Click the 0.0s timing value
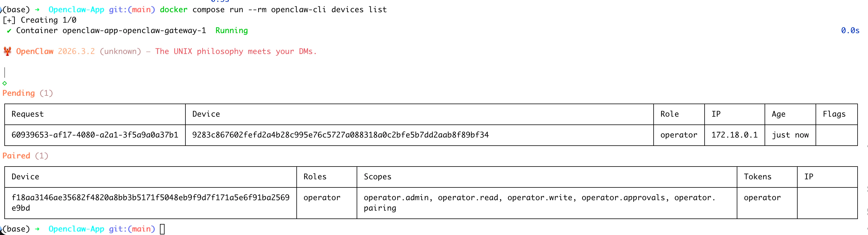This screenshot has height=235, width=868. pyautogui.click(x=850, y=31)
